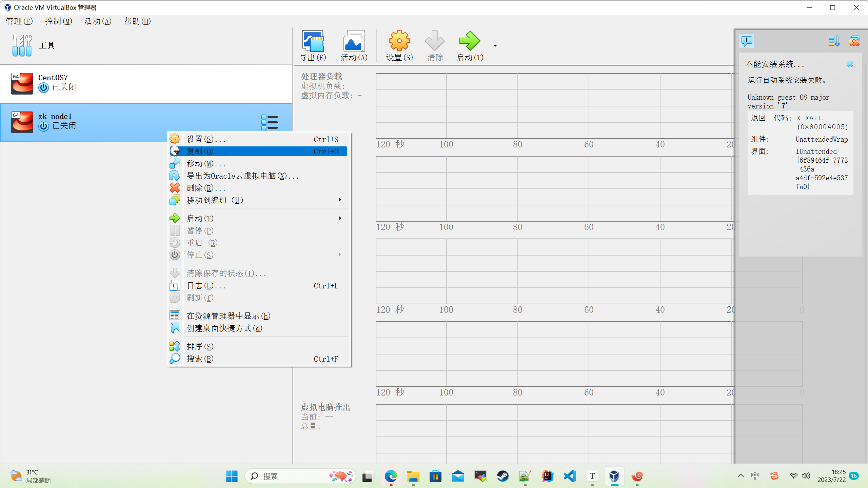Viewport: 868px width, 488px height.
Task: Open Microsoft Edge from the taskbar
Action: click(x=391, y=476)
